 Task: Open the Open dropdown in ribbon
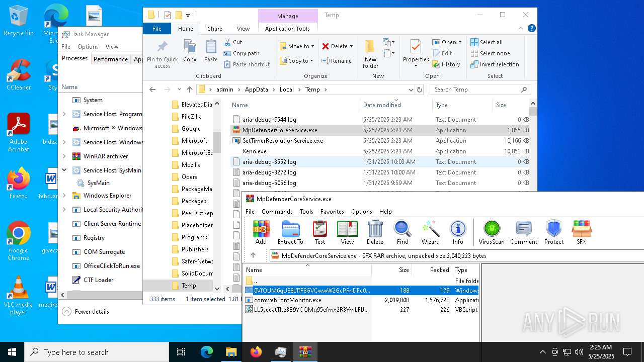click(x=460, y=42)
